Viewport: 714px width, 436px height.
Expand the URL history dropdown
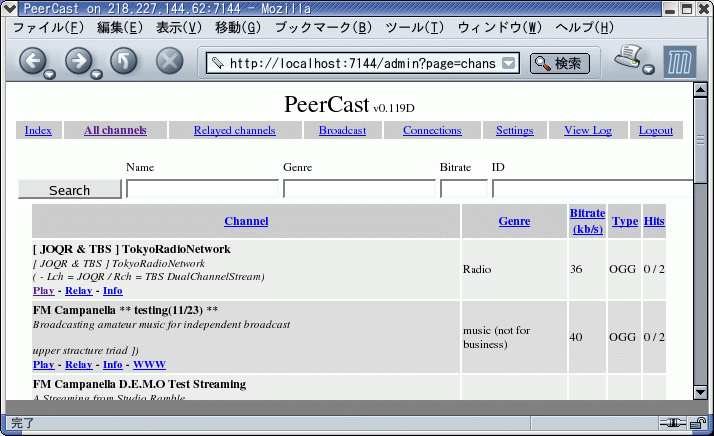click(508, 63)
